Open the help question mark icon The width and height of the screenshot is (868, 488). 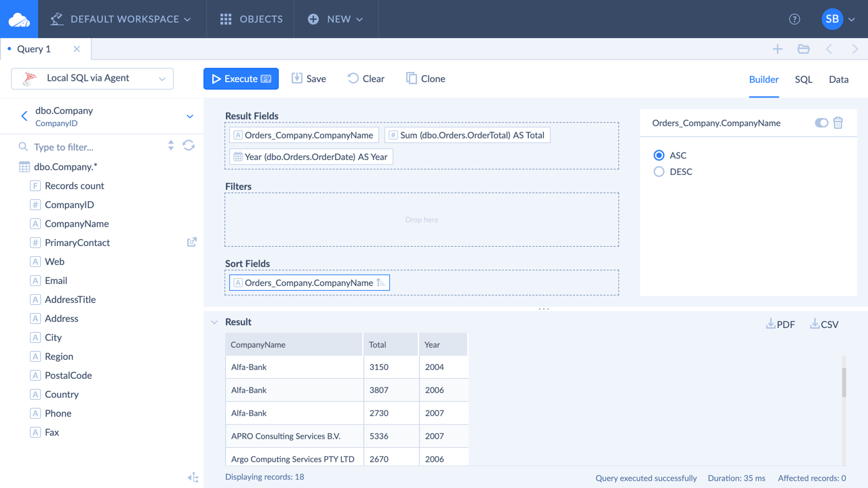pyautogui.click(x=795, y=19)
